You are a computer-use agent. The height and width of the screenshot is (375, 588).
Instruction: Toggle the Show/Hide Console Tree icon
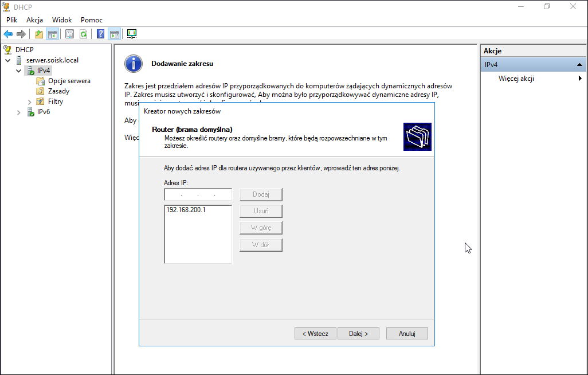(x=53, y=34)
